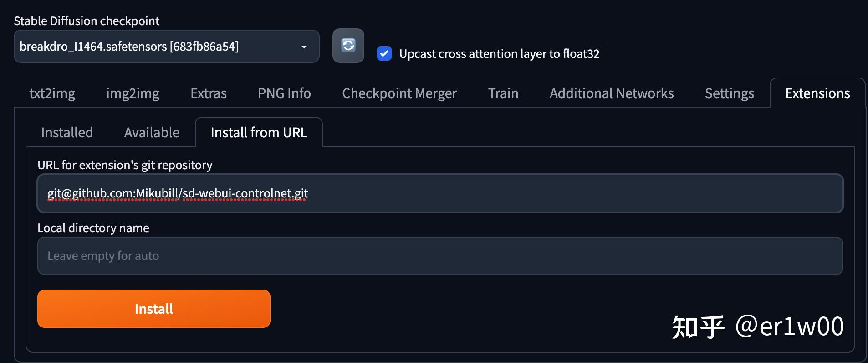Viewport: 868px width, 363px height.
Task: Open the Available extensions sub-tab
Action: coord(152,133)
